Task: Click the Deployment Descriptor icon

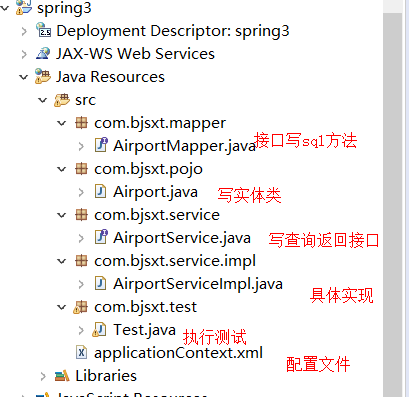Action: pos(43,30)
